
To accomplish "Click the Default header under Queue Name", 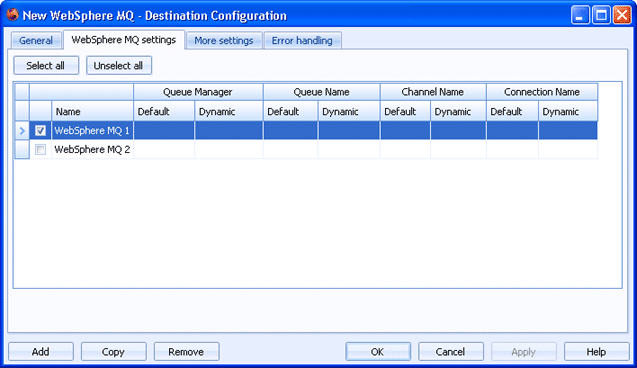I will tap(290, 111).
